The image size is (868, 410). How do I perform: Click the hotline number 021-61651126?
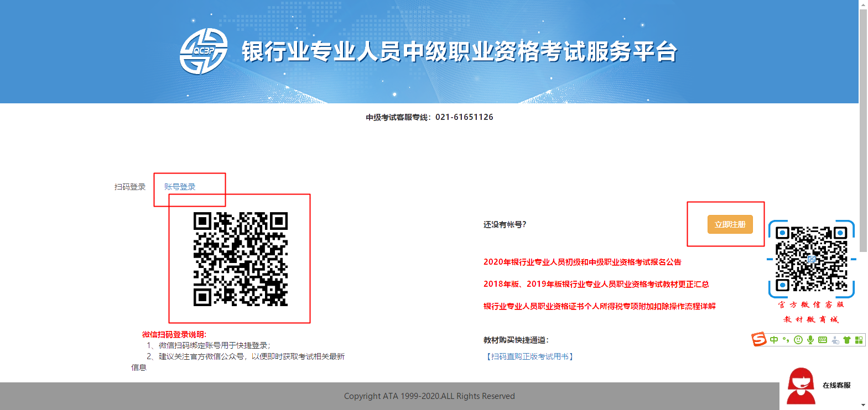pyautogui.click(x=464, y=117)
